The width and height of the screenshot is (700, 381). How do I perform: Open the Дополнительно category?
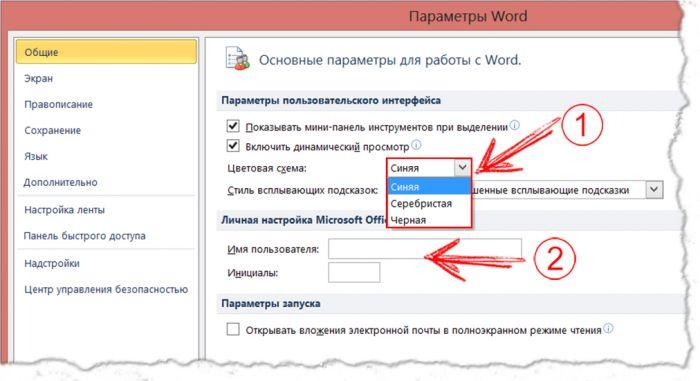tap(61, 182)
